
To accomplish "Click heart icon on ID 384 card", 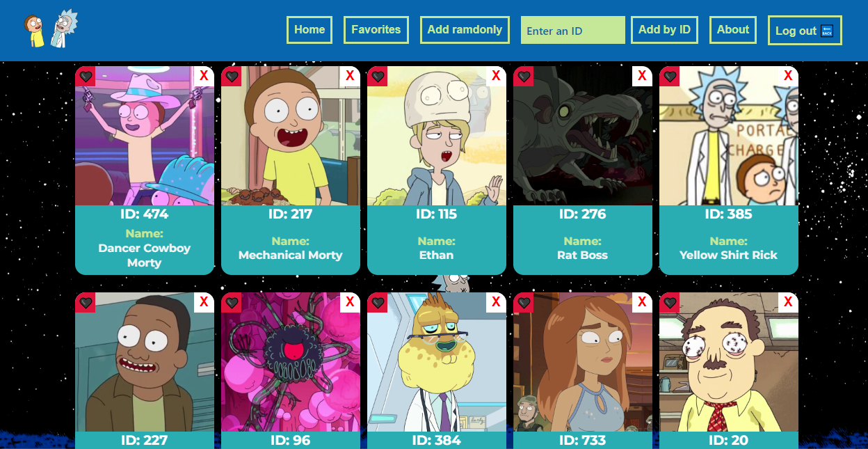I will (x=378, y=302).
